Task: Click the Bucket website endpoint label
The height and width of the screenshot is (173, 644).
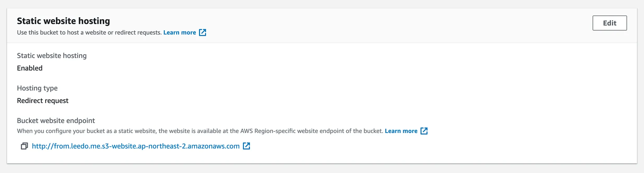Action: (56, 121)
